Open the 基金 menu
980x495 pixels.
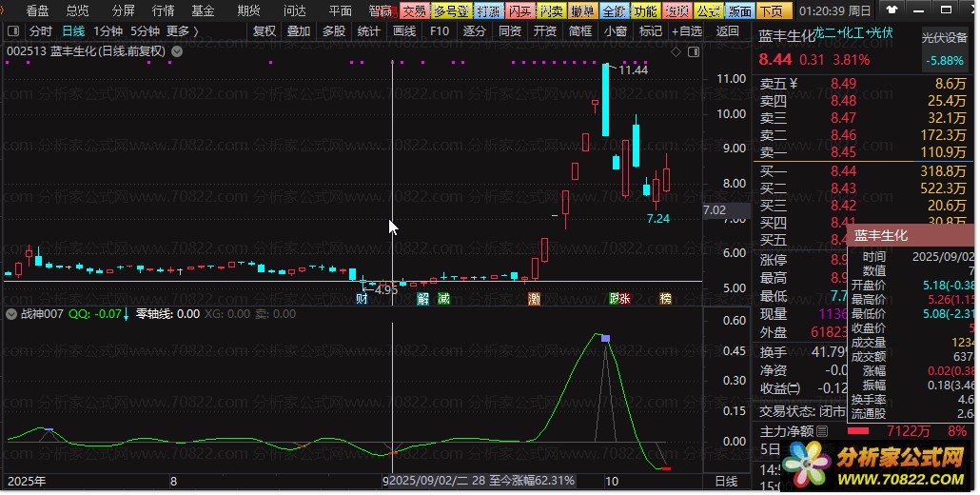click(x=203, y=10)
